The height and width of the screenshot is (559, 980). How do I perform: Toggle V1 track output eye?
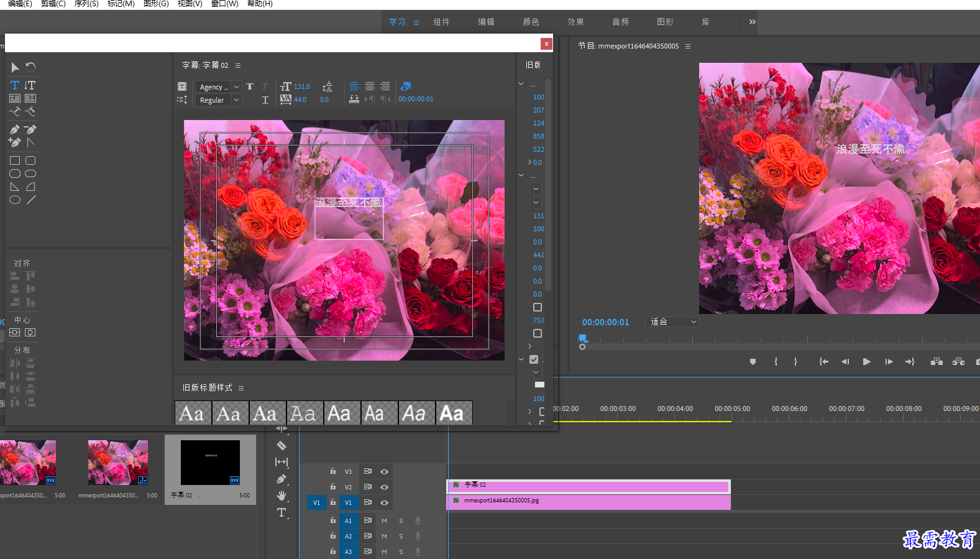pos(385,502)
